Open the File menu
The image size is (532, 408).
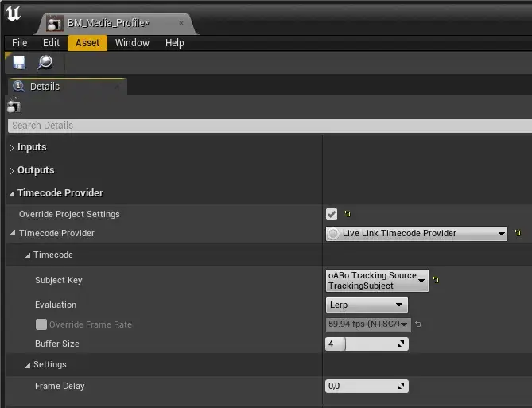[20, 43]
